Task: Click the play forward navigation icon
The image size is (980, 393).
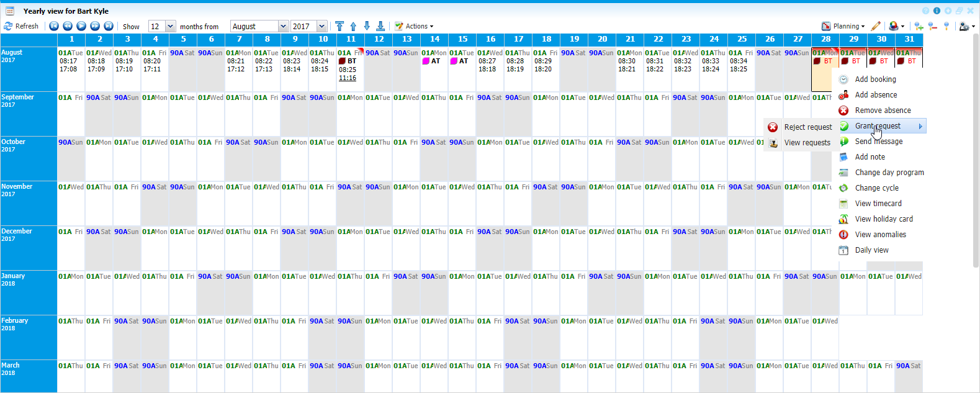Action: 81,26
